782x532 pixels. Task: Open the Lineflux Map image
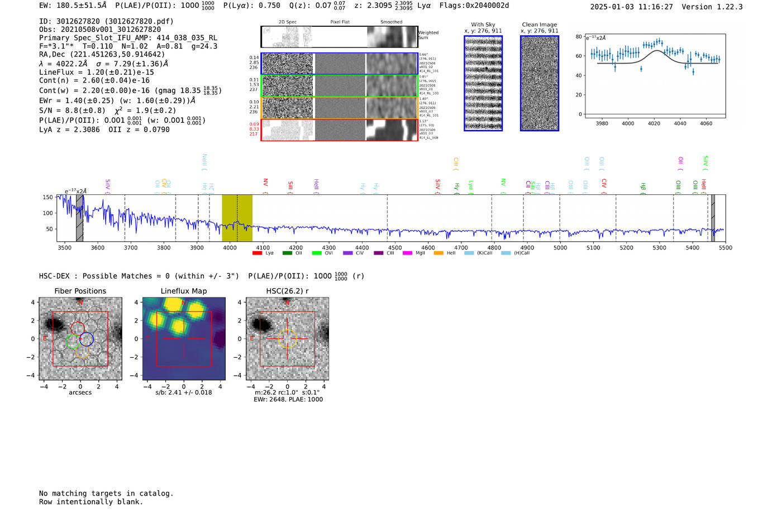[184, 339]
